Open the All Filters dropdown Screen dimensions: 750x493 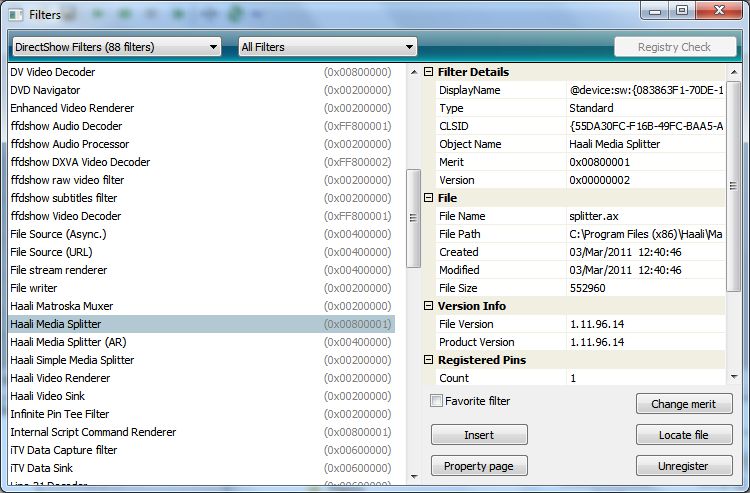[x=328, y=47]
